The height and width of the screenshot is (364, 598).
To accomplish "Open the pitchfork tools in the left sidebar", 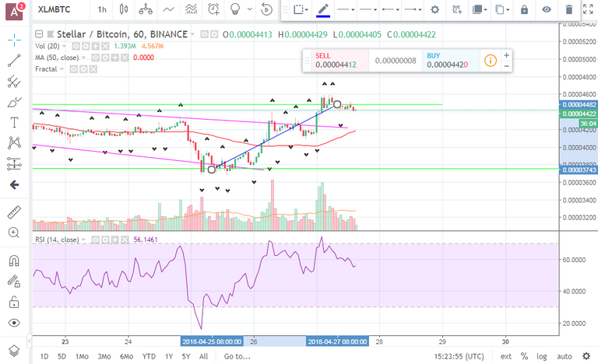I will pos(14,81).
